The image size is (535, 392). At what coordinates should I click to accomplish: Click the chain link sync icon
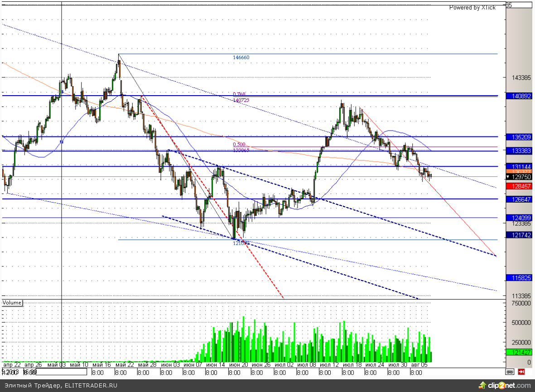pos(510,372)
